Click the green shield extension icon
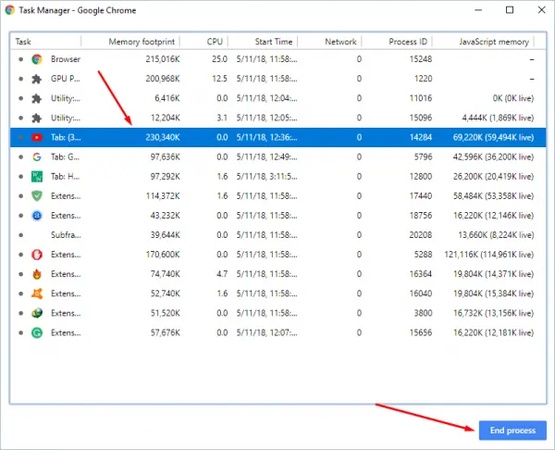Viewport: 555px width, 450px height. (37, 196)
